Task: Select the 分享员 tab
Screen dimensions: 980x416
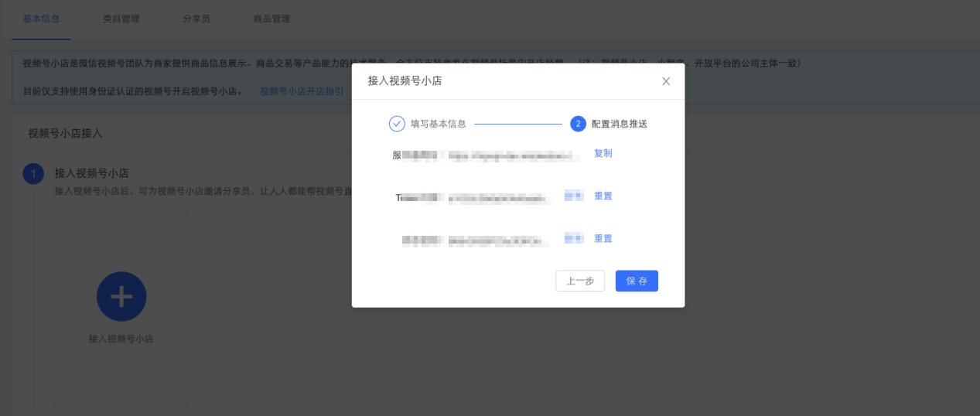Action: click(x=196, y=19)
